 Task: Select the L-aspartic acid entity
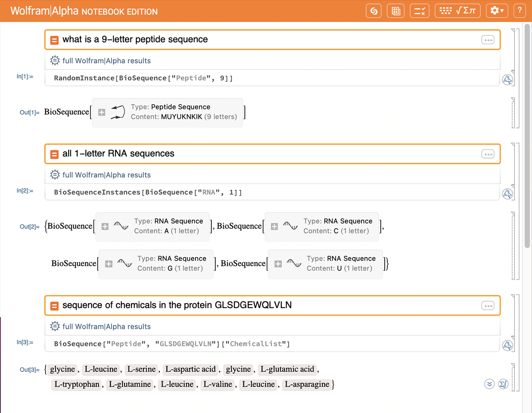[190, 369]
